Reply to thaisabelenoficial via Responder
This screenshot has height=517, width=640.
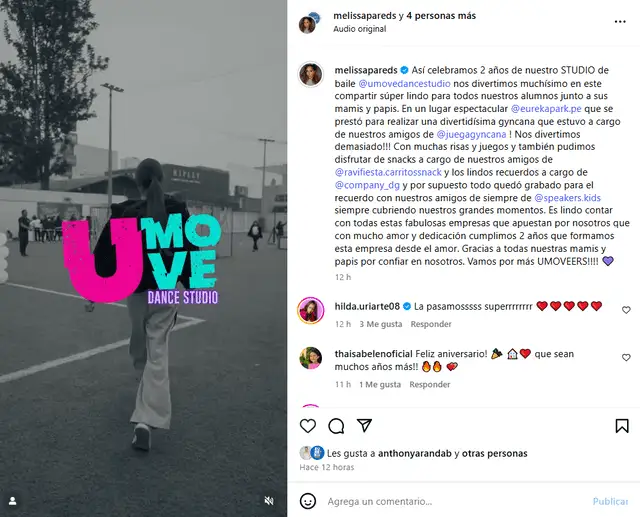pos(429,384)
